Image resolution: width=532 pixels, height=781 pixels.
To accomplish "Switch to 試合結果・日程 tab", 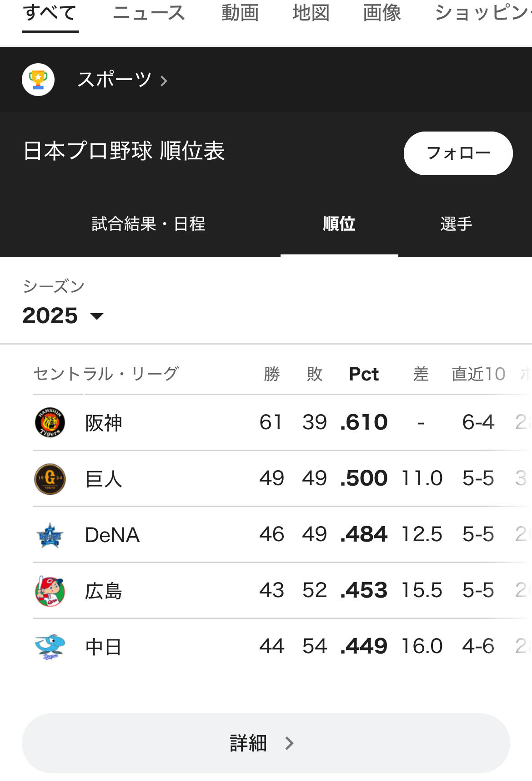I will click(x=148, y=223).
